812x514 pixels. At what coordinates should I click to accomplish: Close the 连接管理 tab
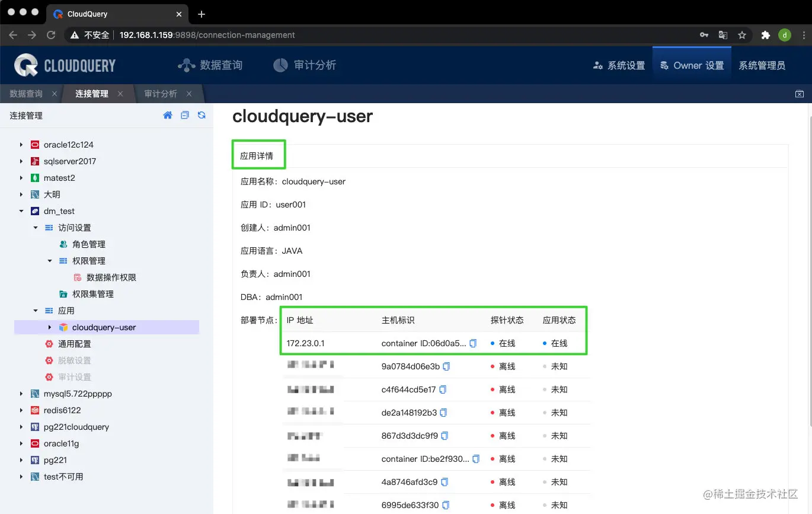tap(120, 94)
